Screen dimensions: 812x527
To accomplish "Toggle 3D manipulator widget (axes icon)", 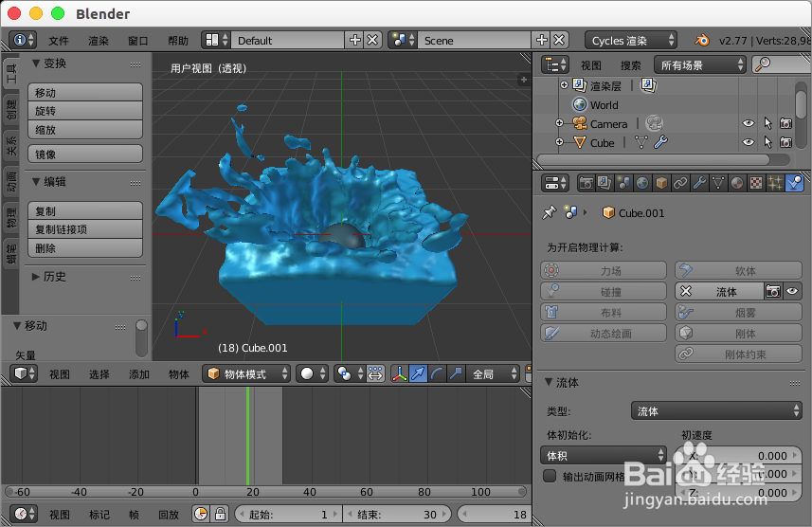I will [x=399, y=373].
